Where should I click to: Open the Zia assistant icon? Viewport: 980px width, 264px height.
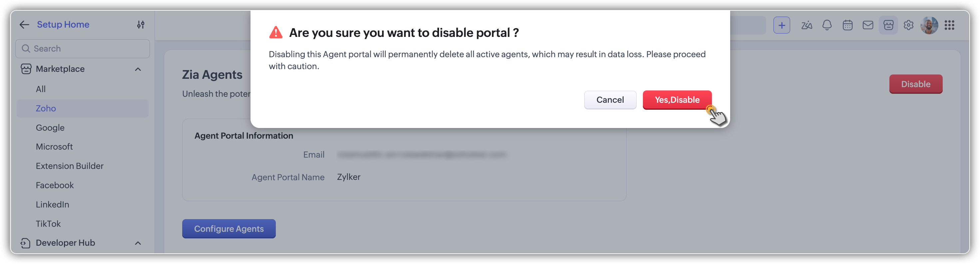coord(806,26)
